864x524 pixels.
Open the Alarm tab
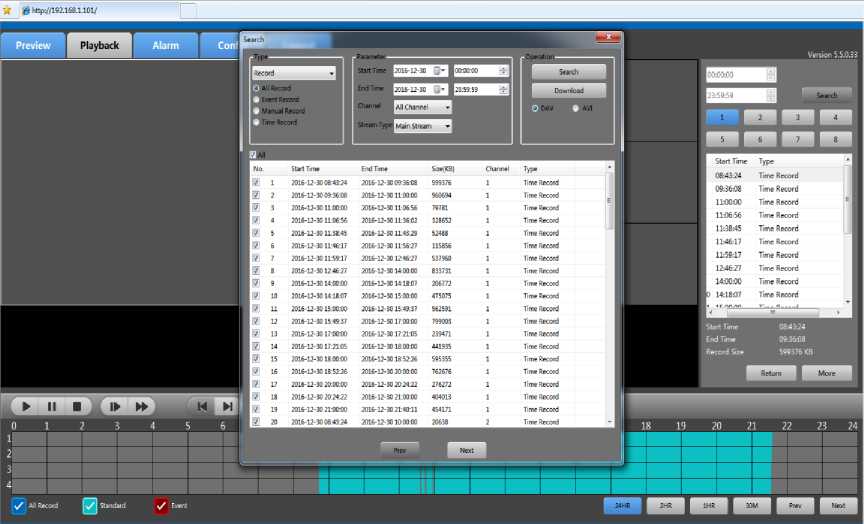point(166,46)
